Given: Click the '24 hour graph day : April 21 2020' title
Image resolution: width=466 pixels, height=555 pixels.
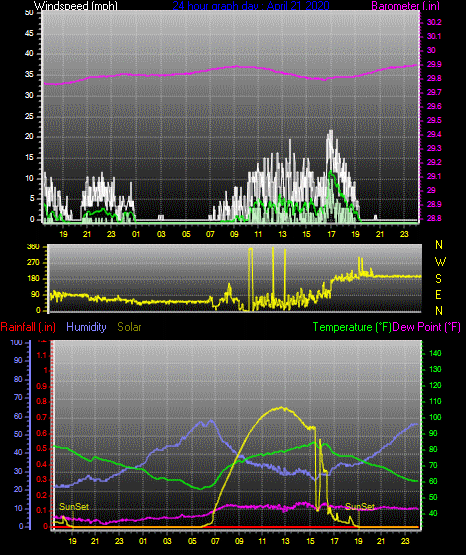Looking at the screenshot, I should pos(251,6).
